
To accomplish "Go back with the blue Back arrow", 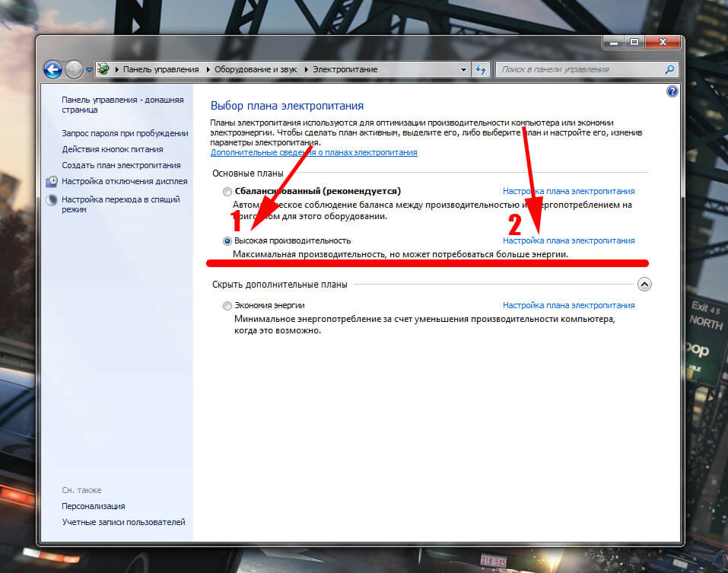I will click(x=53, y=70).
